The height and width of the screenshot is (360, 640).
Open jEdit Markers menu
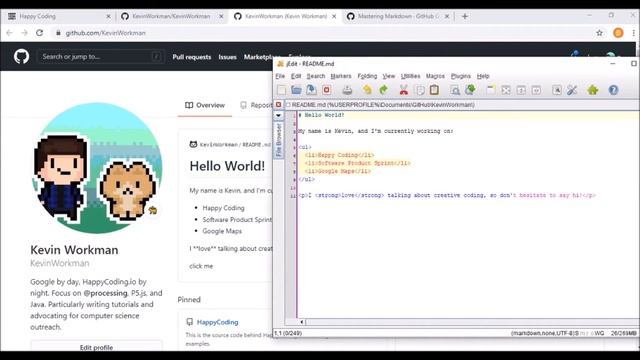tap(341, 76)
